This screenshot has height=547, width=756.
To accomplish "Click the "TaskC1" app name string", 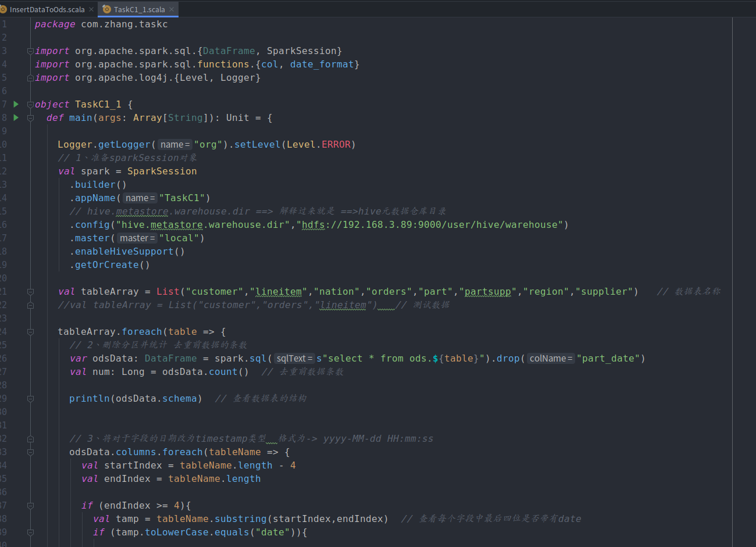I will coord(182,198).
